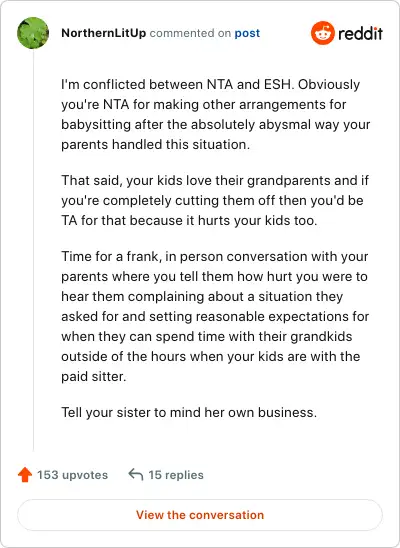Open the NorthernLitUp username profile

(x=103, y=33)
